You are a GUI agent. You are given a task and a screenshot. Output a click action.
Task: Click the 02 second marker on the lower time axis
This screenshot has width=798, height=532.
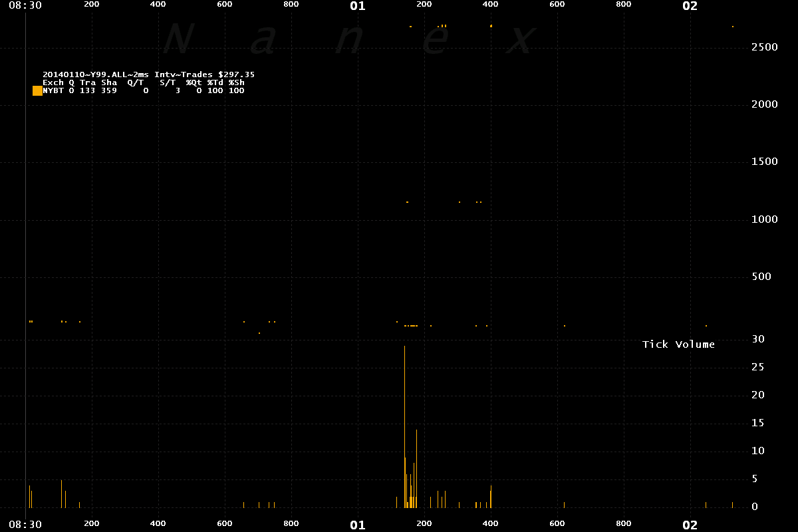coord(690,525)
